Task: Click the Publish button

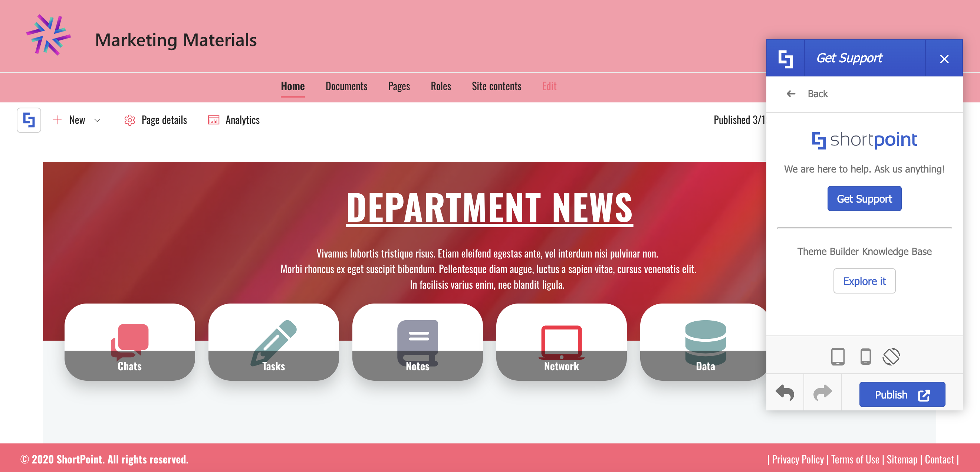Action: tap(902, 395)
